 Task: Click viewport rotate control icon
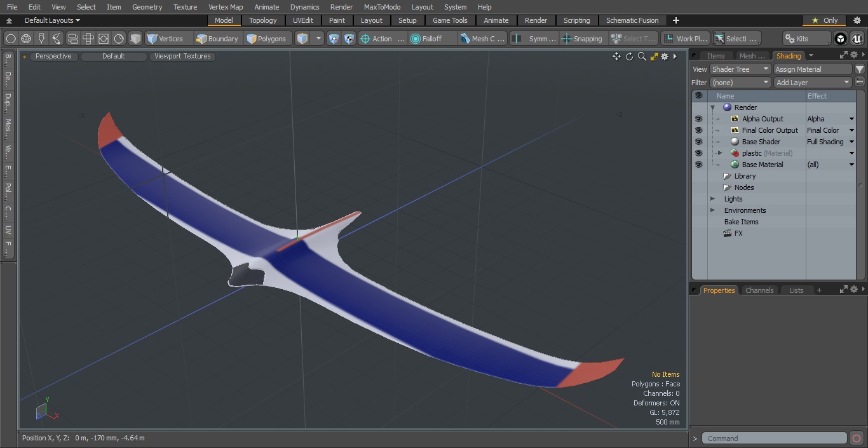click(x=629, y=57)
